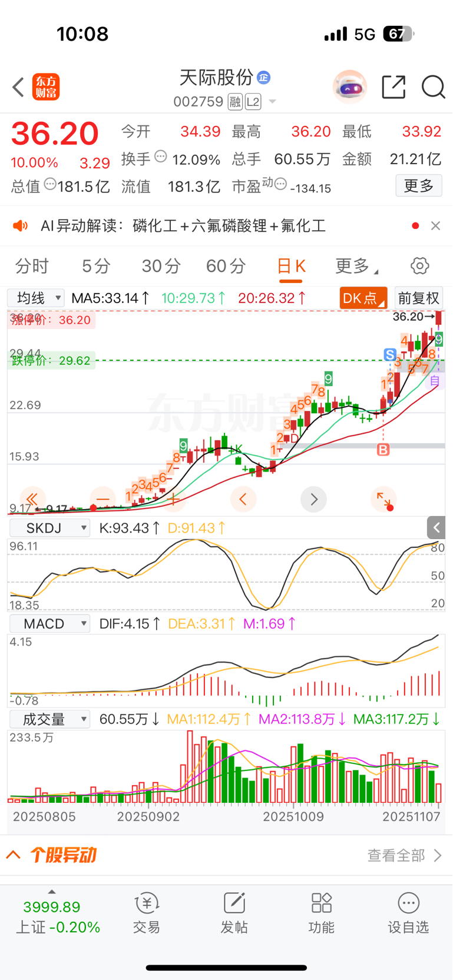Viewport: 453px width, 980px height.
Task: Tap the red B buy marker
Action: coord(383,450)
